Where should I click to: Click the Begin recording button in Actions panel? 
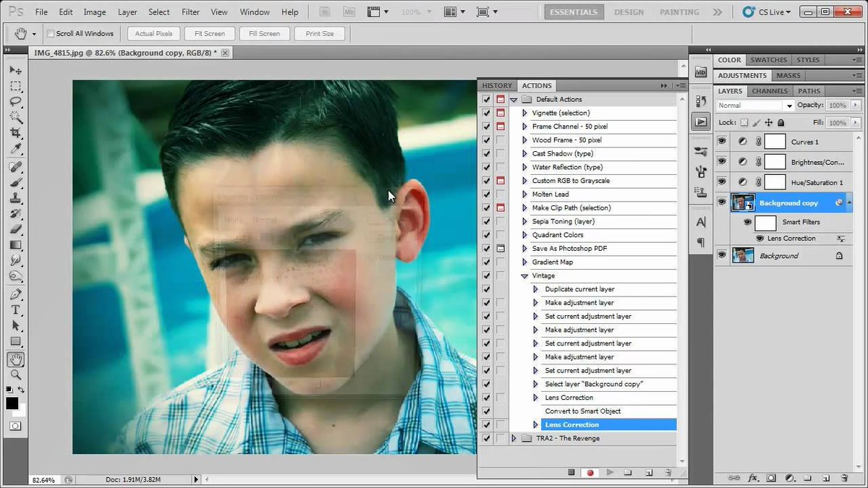click(590, 472)
